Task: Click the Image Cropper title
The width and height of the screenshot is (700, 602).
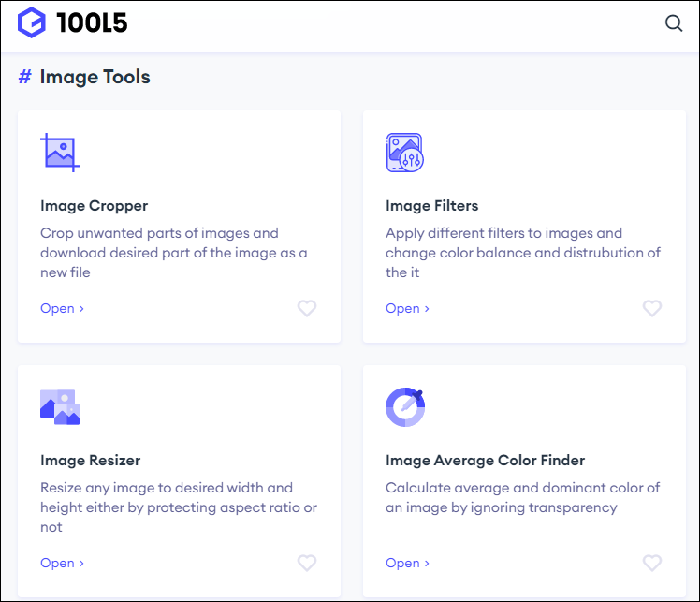Action: [94, 206]
